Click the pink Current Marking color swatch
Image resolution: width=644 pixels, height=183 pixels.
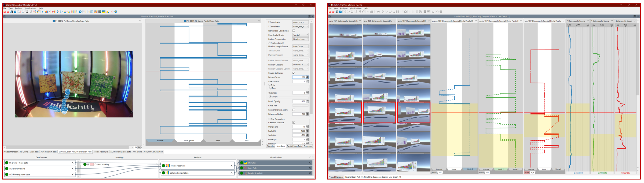[x=92, y=164]
